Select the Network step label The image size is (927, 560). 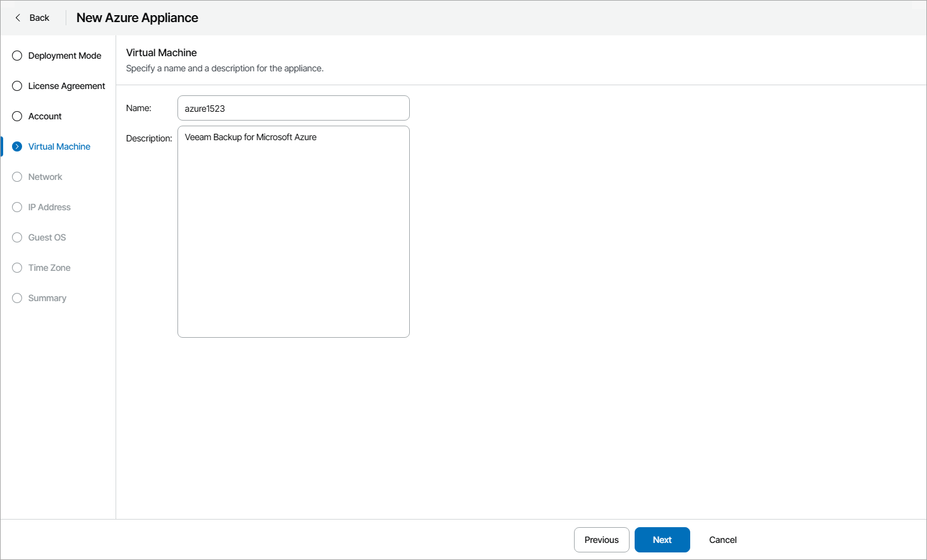(45, 177)
